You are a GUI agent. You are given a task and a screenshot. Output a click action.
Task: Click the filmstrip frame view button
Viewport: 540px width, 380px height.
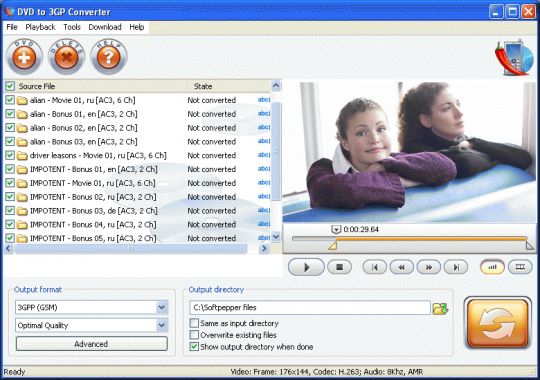pos(520,267)
